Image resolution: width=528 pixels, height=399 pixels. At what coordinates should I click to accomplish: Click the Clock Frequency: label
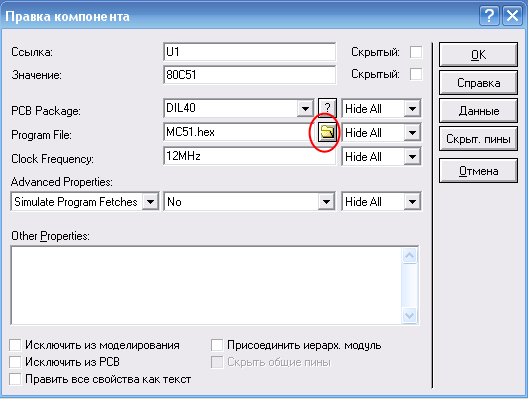coord(53,159)
